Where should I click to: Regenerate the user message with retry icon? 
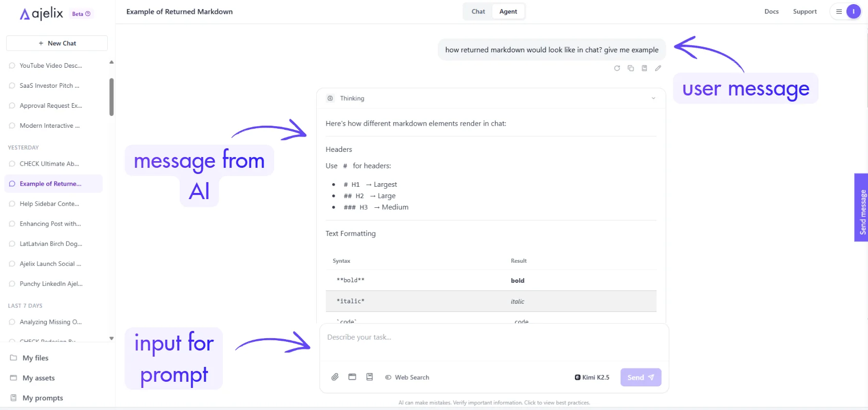point(617,68)
